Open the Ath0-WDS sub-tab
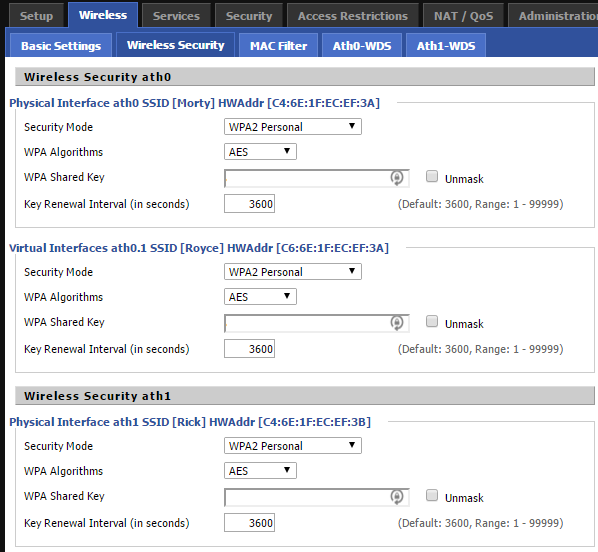Screen dimensions: 598x552 [362, 45]
